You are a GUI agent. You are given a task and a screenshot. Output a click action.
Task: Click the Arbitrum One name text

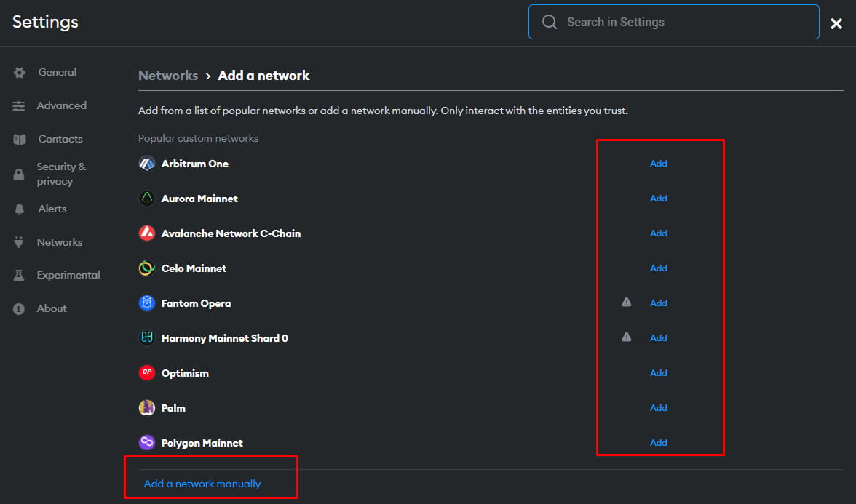coord(195,164)
